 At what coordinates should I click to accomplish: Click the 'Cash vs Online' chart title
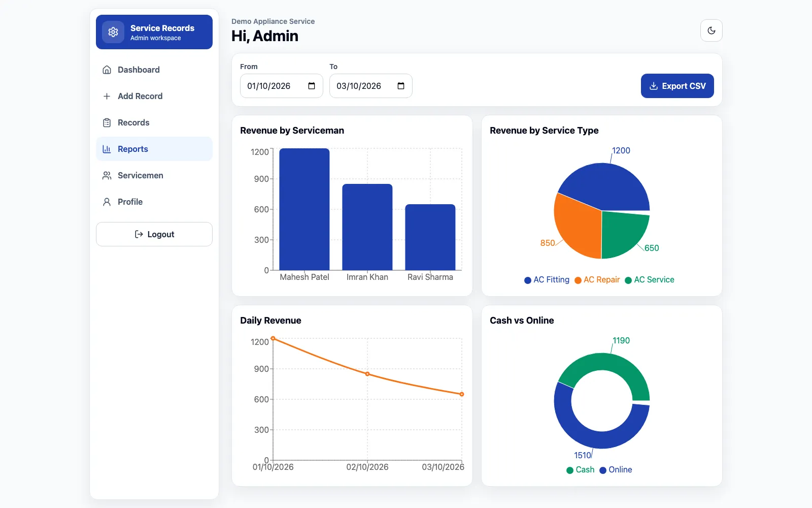(x=522, y=321)
